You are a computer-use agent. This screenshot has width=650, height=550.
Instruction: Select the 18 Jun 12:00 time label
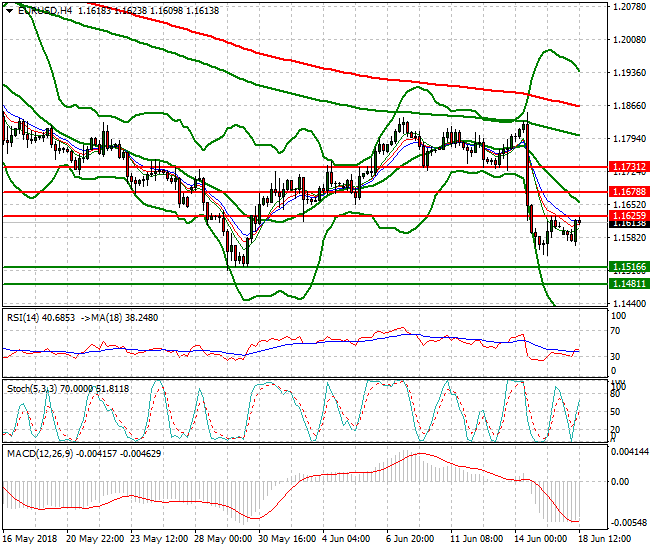point(605,539)
